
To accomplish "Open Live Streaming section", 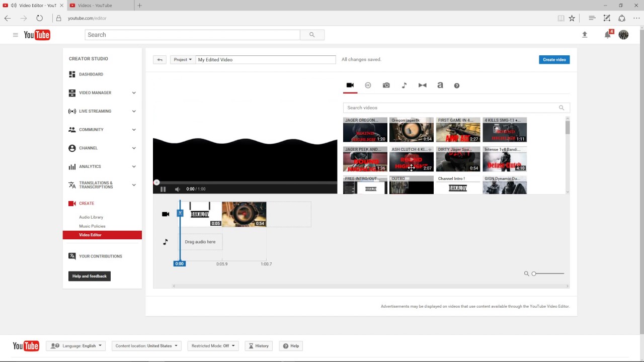I will 95,111.
